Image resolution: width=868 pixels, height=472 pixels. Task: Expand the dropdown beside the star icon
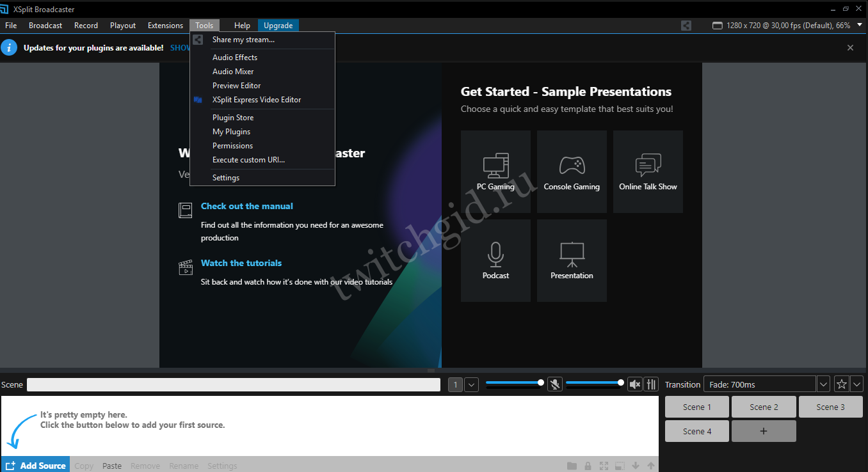(x=857, y=384)
